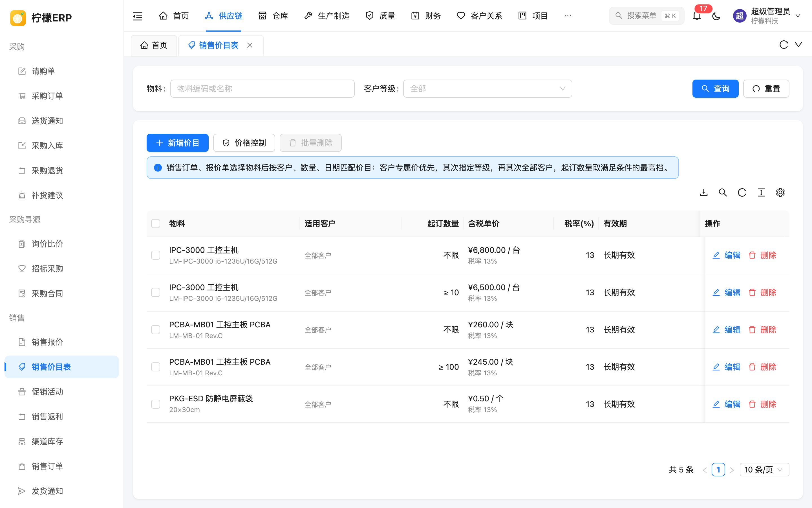Click the 新增价目 button
Viewport: 812px width, 508px height.
point(178,143)
